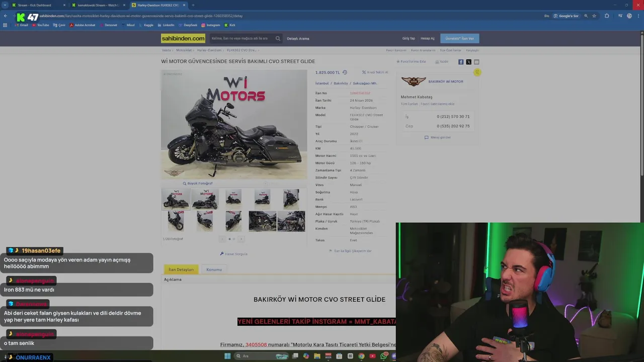Open the Konumu tab
Screen dimensions: 644x362
coord(214,269)
